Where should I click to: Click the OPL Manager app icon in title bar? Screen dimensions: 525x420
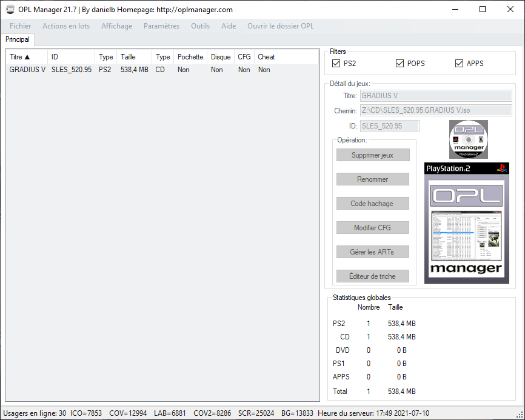10,9
